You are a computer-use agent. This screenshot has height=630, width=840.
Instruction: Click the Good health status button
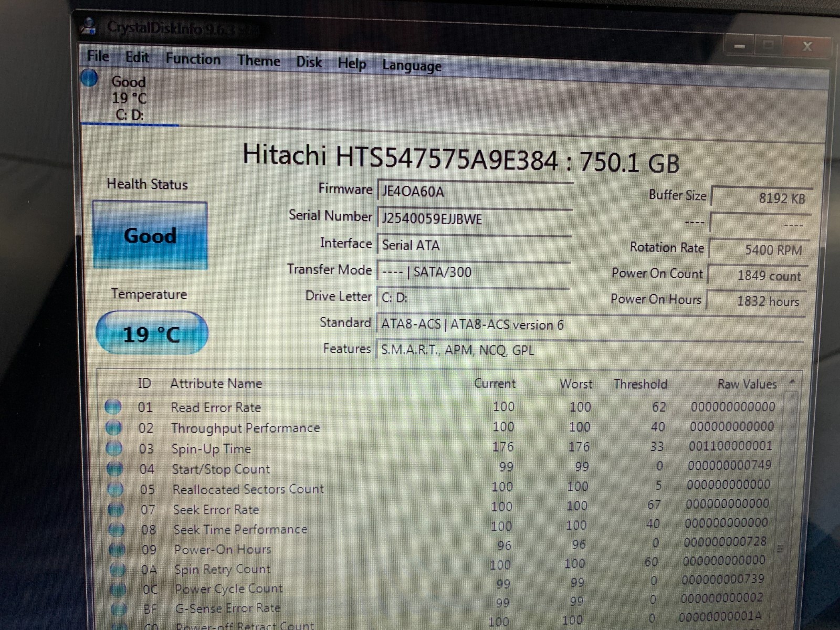150,235
